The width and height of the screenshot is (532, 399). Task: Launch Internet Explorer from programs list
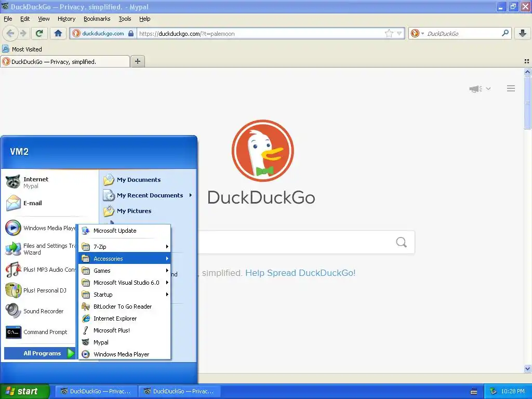pos(125,318)
